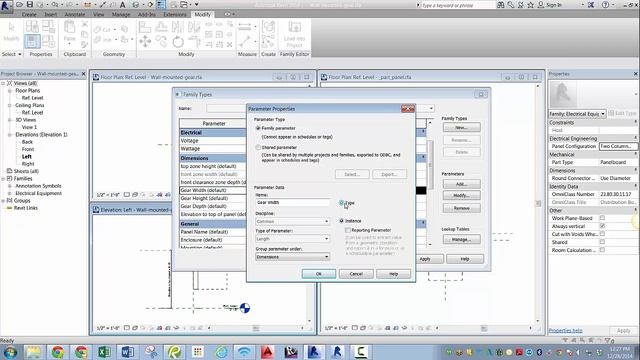Click the Offset tool in Modify panel
This screenshot has width=640, height=360.
point(162,27)
